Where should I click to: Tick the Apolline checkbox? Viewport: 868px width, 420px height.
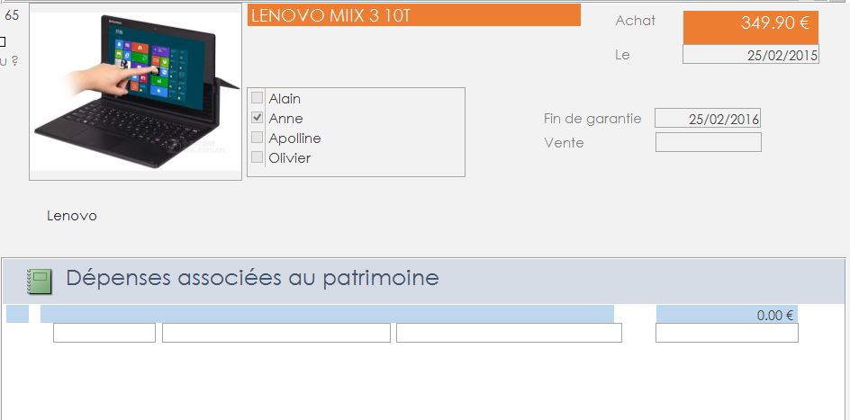click(x=258, y=138)
